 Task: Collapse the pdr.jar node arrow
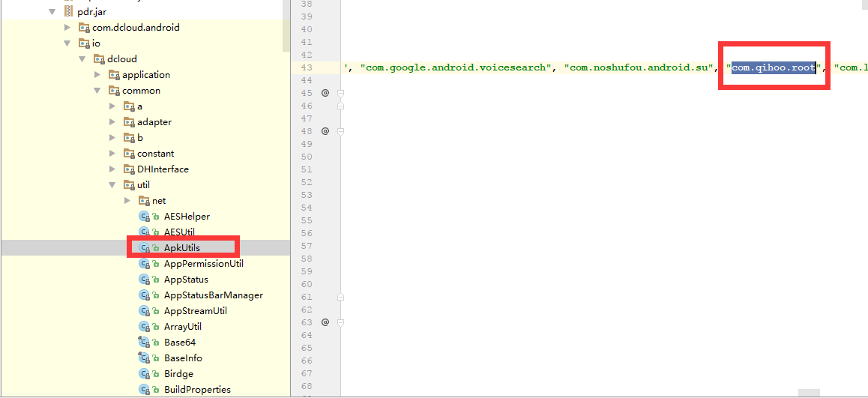coord(52,11)
